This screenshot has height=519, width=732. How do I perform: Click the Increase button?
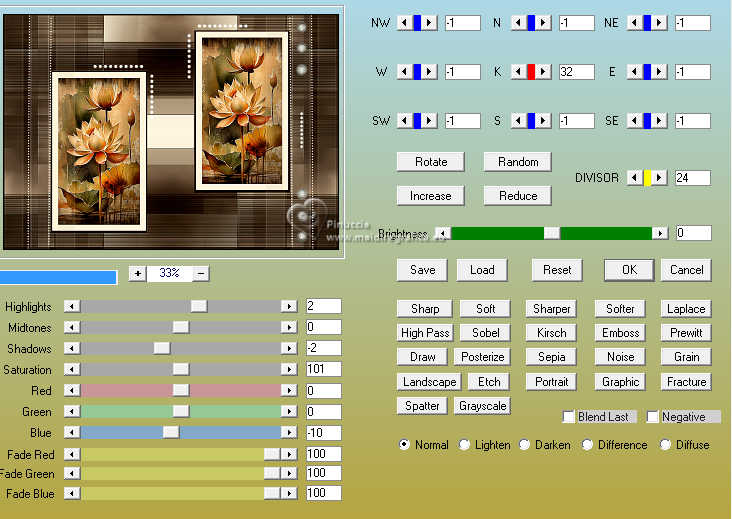(431, 196)
